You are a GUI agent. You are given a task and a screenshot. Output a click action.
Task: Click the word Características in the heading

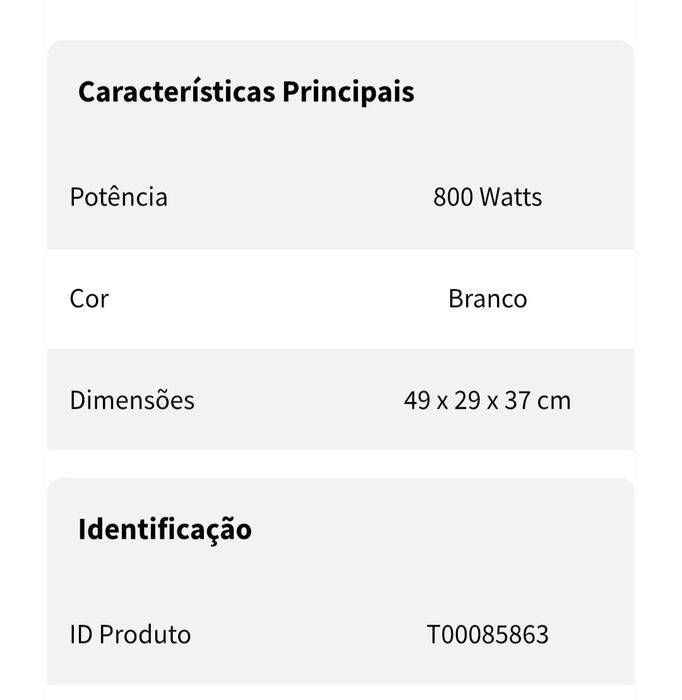[177, 92]
